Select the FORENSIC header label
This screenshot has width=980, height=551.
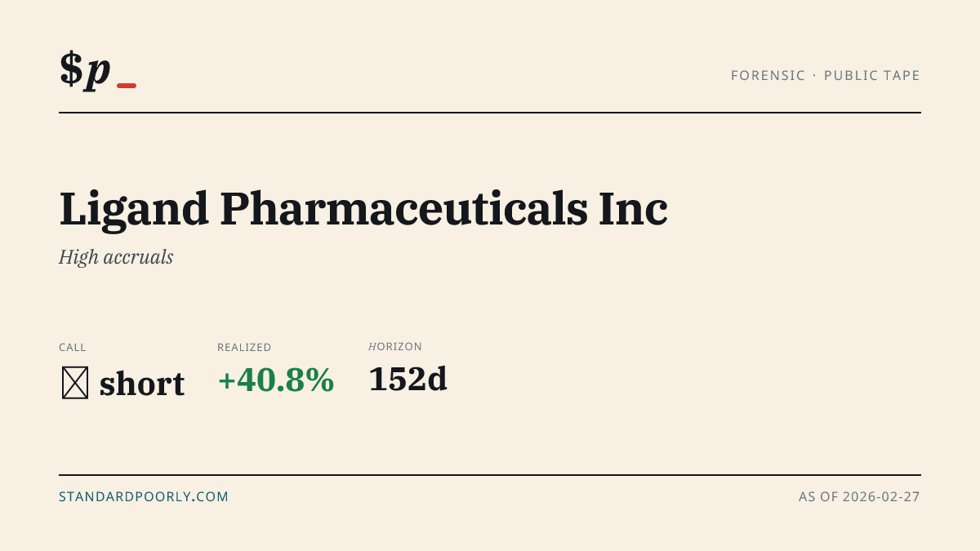[768, 76]
